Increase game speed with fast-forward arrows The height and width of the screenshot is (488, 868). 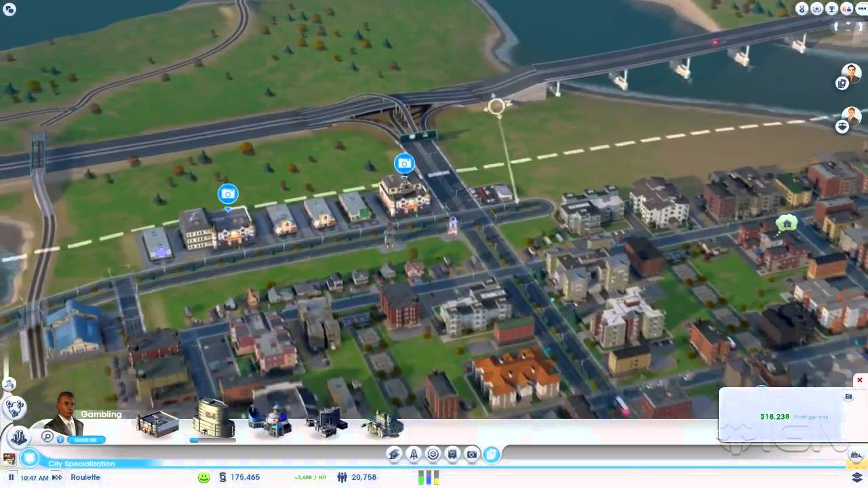pos(57,477)
